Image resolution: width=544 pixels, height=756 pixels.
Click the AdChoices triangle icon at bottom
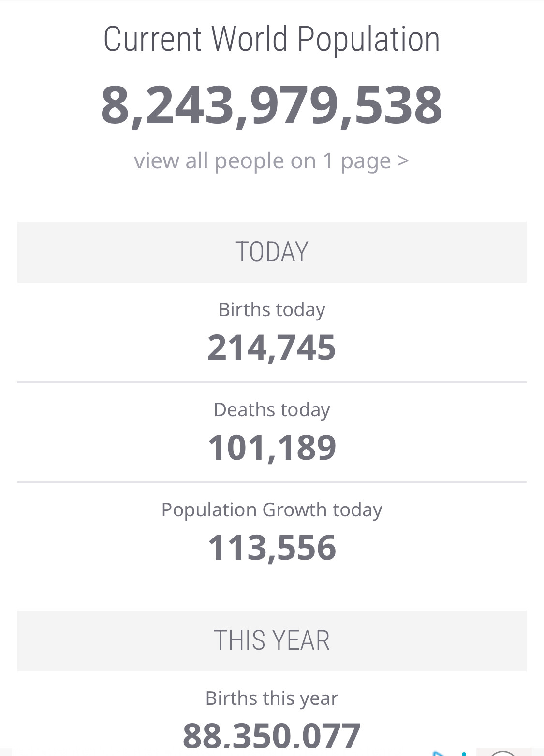click(x=440, y=753)
